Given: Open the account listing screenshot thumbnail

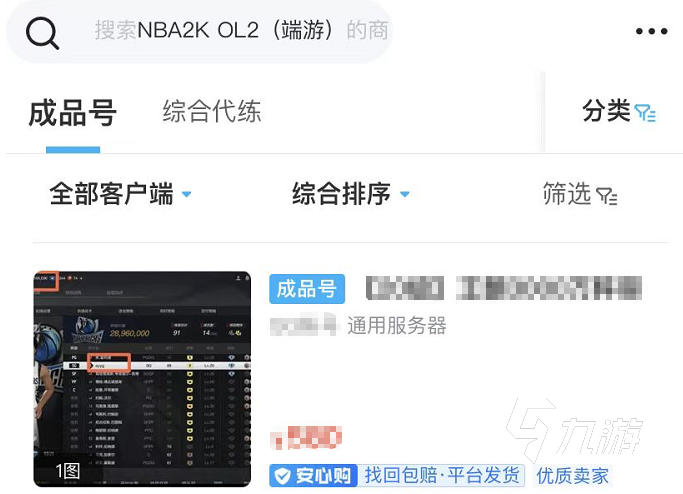Looking at the screenshot, I should [142, 379].
